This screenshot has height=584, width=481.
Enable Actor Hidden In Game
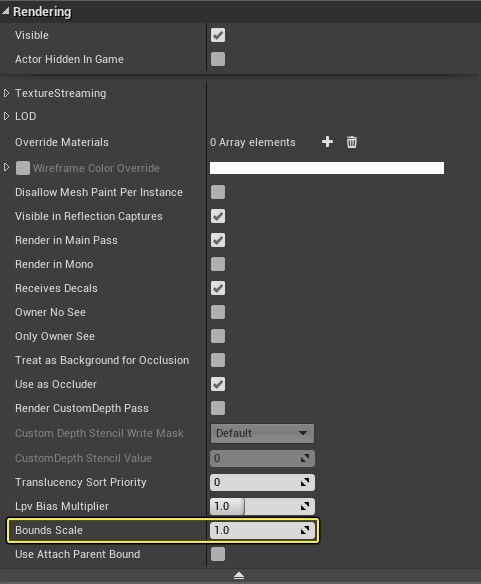[x=218, y=59]
